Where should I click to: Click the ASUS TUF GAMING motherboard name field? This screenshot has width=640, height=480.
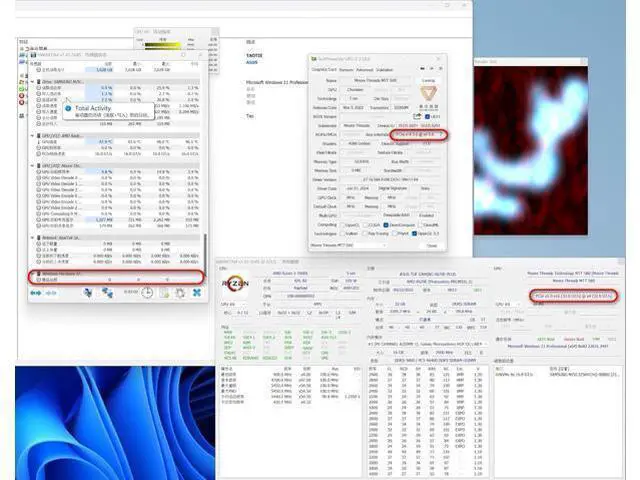[427, 274]
